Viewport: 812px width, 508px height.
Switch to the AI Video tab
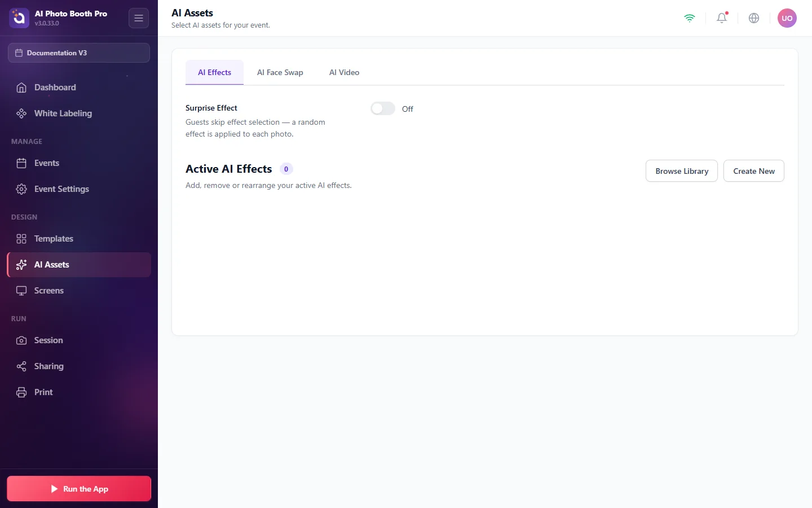(x=344, y=72)
